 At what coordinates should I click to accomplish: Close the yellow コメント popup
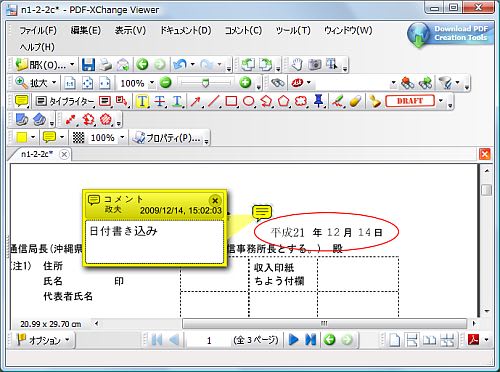pos(215,200)
